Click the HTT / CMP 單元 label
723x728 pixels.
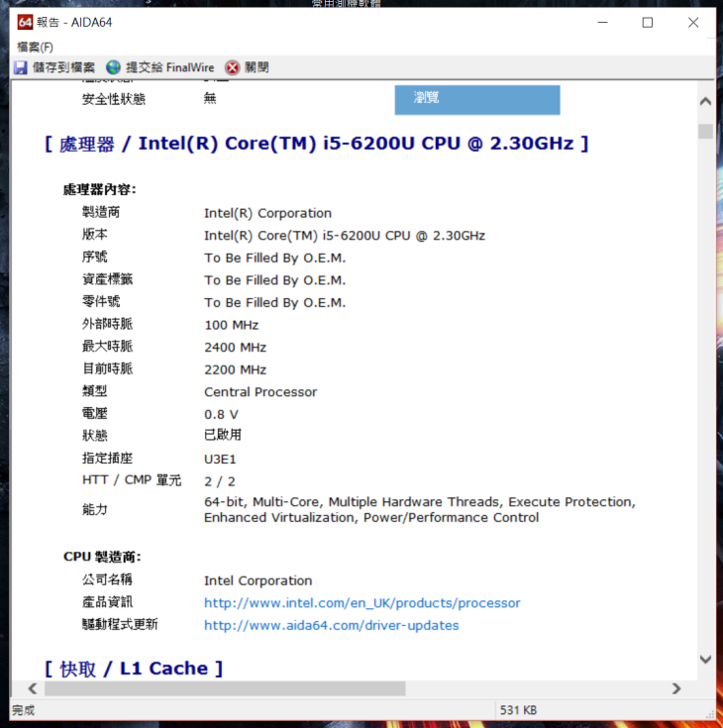point(132,480)
